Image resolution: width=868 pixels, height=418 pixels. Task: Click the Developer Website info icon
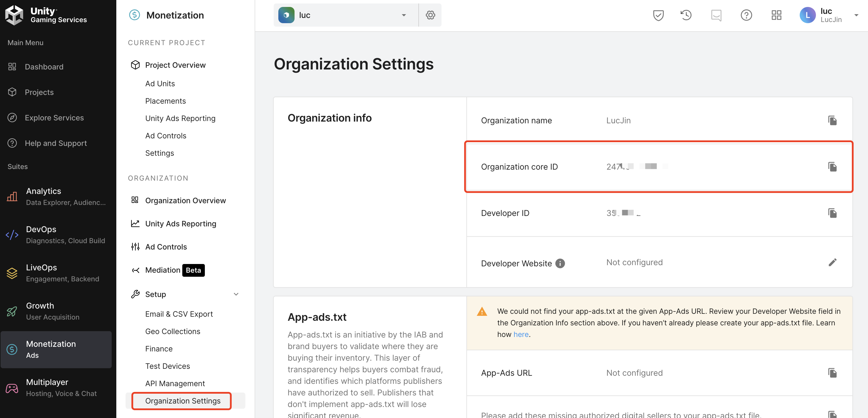560,264
